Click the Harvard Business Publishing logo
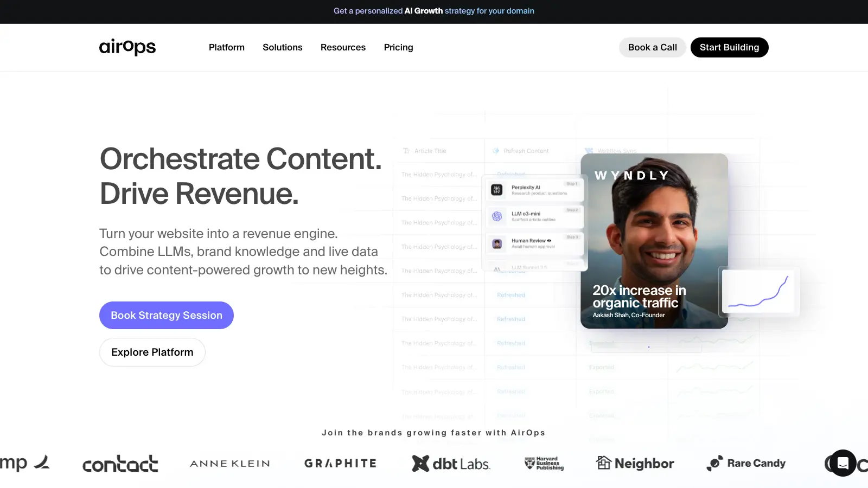868x488 pixels. coord(544,463)
